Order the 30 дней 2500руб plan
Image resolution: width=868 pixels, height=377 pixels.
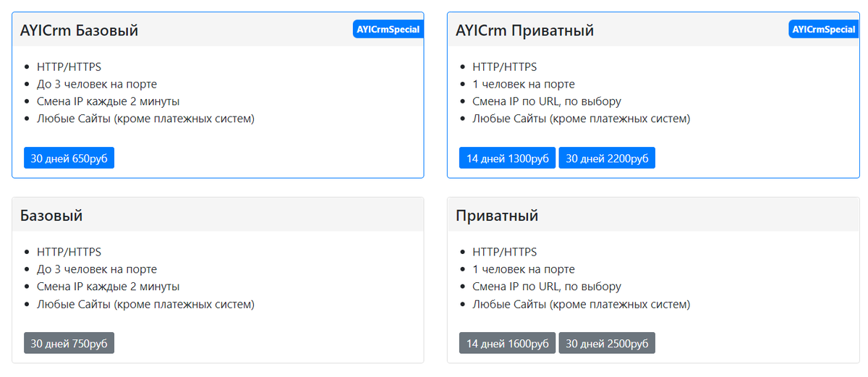607,344
